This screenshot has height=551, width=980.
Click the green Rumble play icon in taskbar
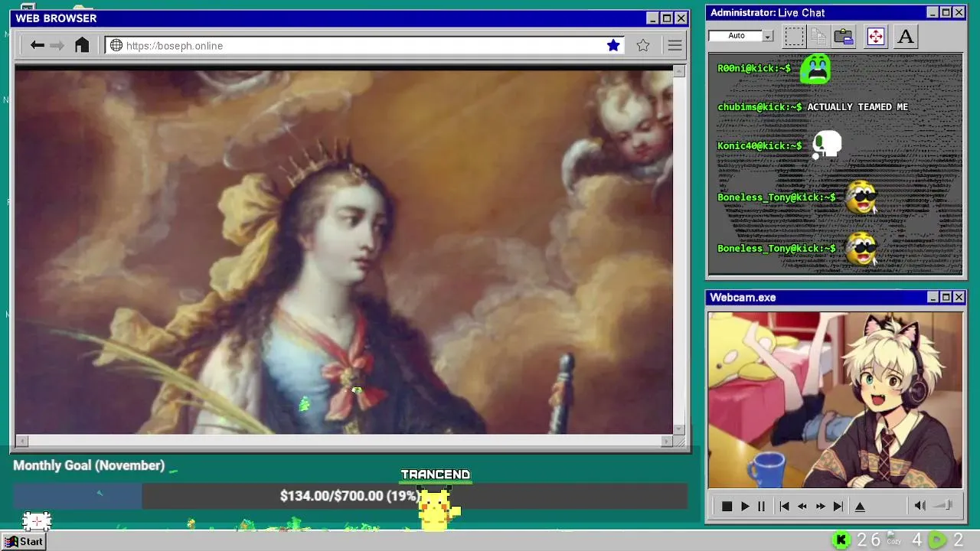[937, 540]
